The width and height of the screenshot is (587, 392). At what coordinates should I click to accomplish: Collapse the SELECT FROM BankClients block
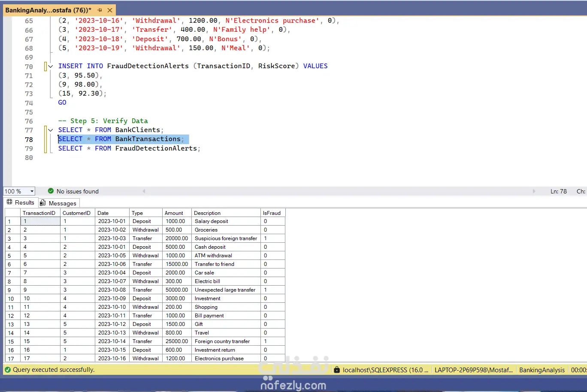coord(51,130)
